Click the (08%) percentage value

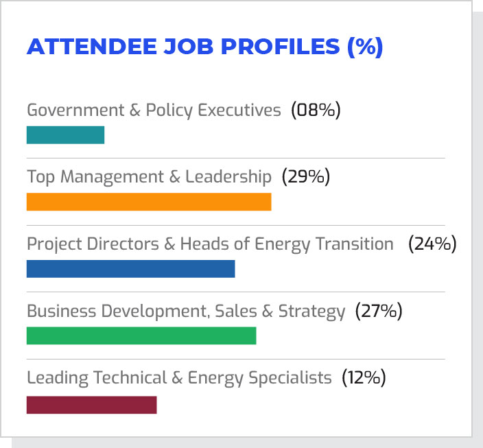click(316, 110)
